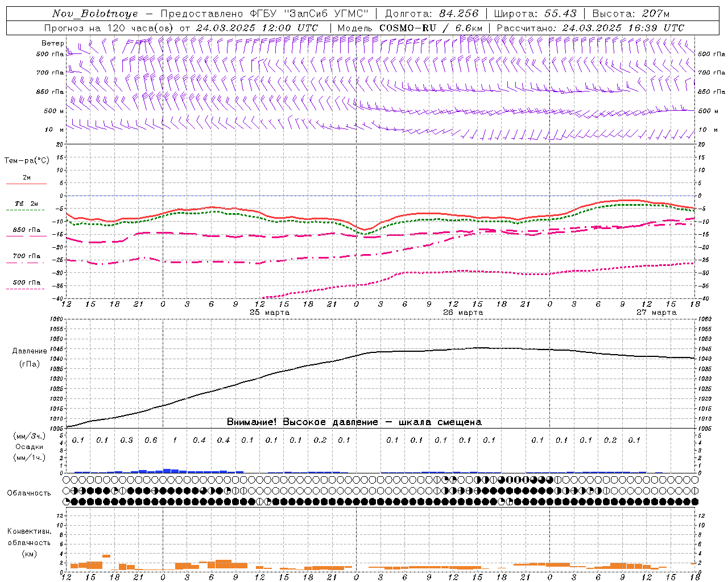Image resolution: width=728 pixels, height=582 pixels.
Task: Click the precipitation value 1
Action: pyautogui.click(x=175, y=440)
